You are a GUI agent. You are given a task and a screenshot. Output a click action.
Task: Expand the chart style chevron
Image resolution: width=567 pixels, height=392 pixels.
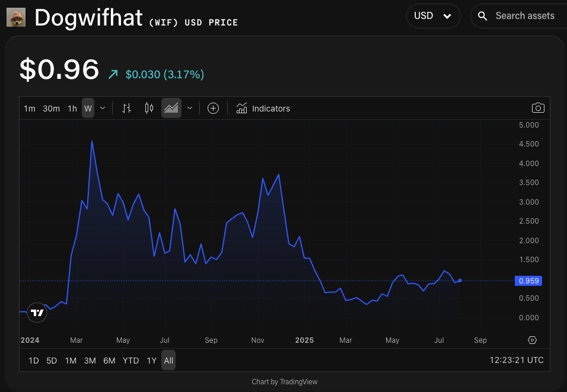(x=189, y=108)
